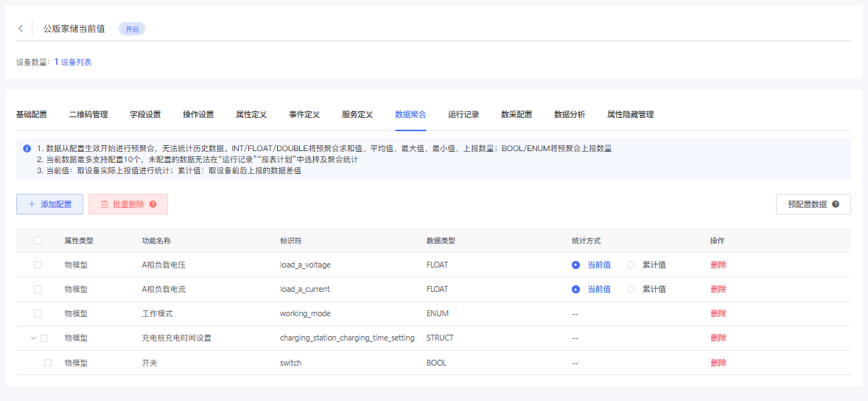Select 累计值 for A相负载电压
Image resolution: width=868 pixels, height=401 pixels.
tap(631, 265)
